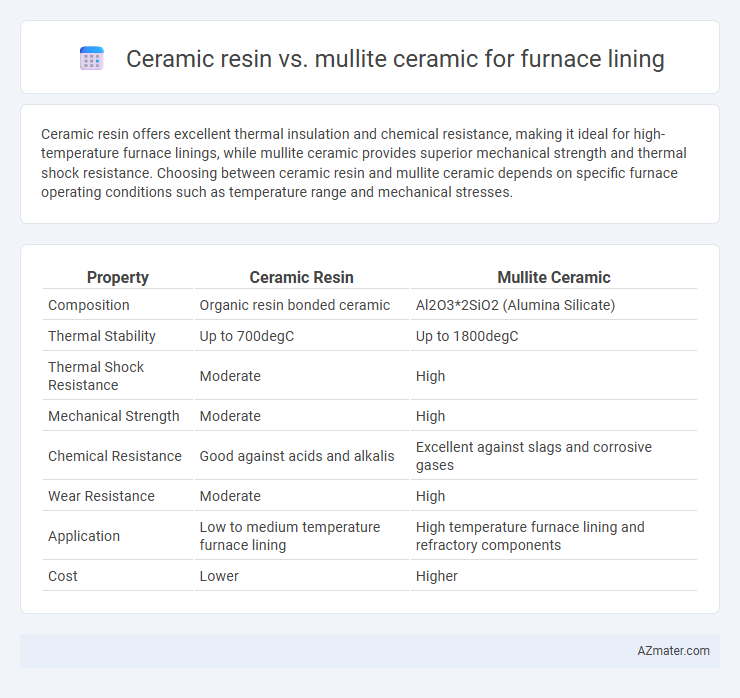Select the 'Wear Resistance' row label

click(101, 496)
